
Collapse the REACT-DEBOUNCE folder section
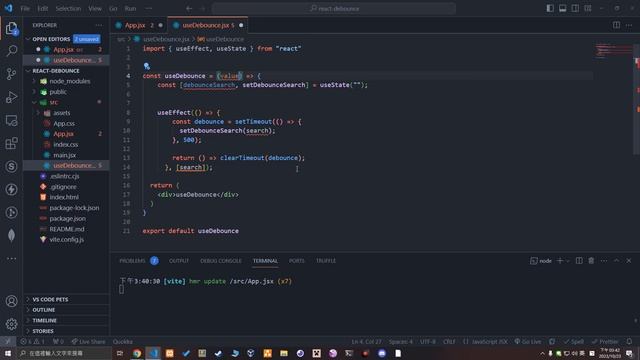[x=56, y=71]
